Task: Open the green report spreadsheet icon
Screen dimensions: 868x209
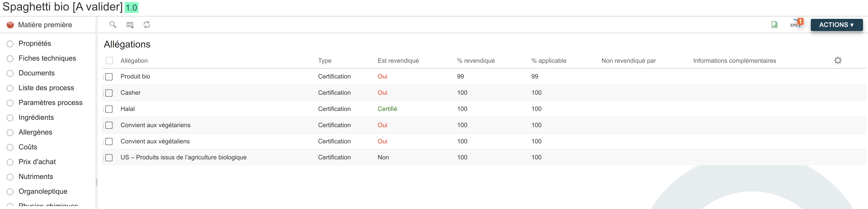Action: pos(774,25)
